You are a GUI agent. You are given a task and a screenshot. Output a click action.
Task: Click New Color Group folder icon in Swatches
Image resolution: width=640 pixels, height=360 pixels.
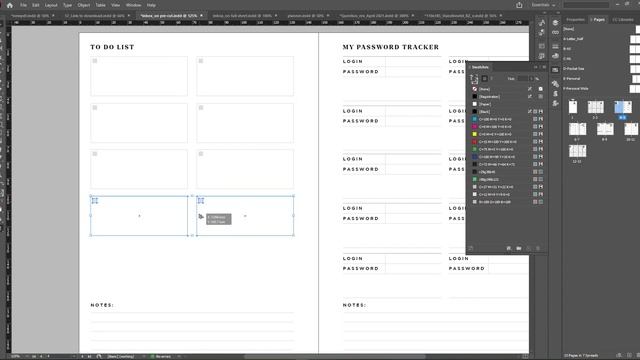pyautogui.click(x=519, y=248)
